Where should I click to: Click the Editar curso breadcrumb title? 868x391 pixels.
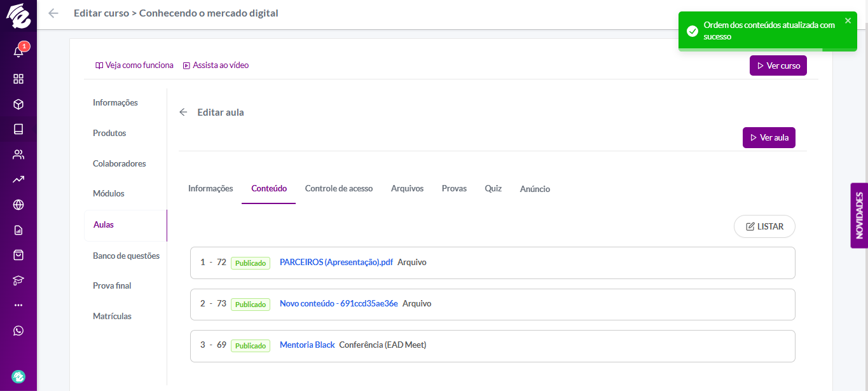pos(176,13)
